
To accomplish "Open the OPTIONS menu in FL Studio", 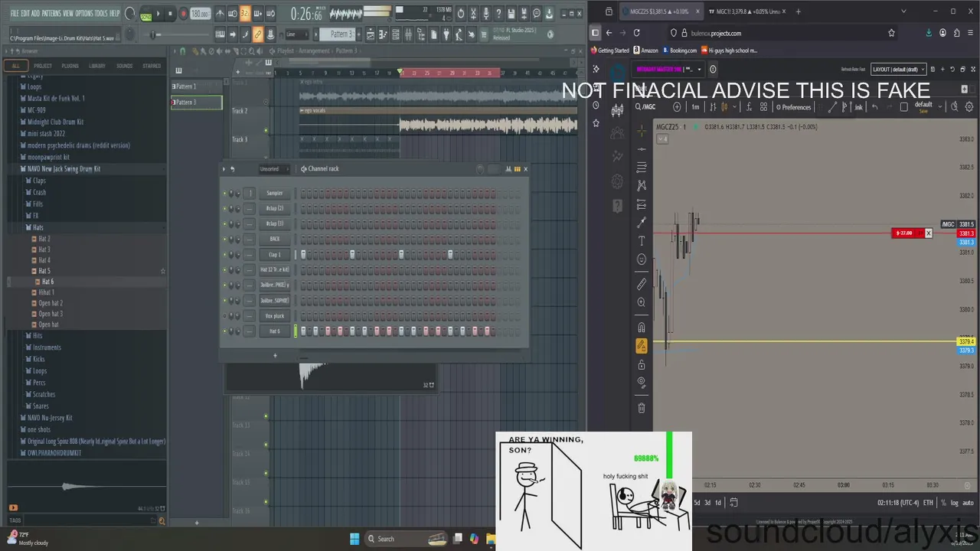I will point(84,14).
